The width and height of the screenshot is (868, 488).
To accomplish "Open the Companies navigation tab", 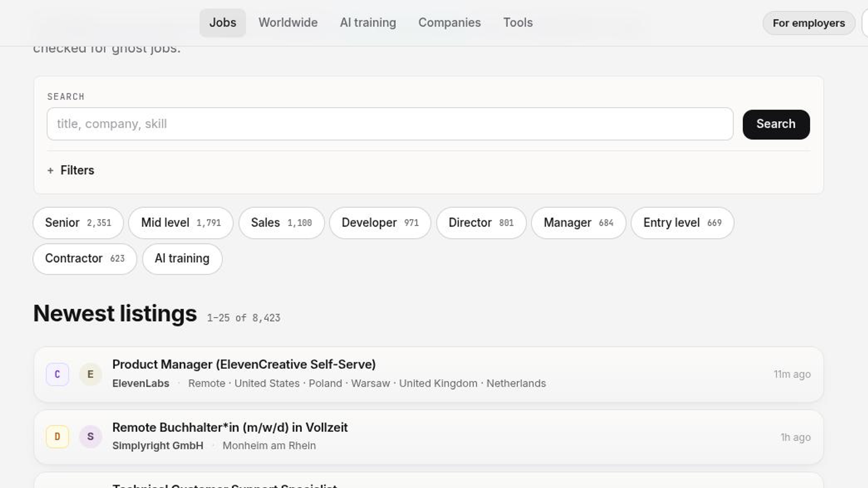I will 449,23.
